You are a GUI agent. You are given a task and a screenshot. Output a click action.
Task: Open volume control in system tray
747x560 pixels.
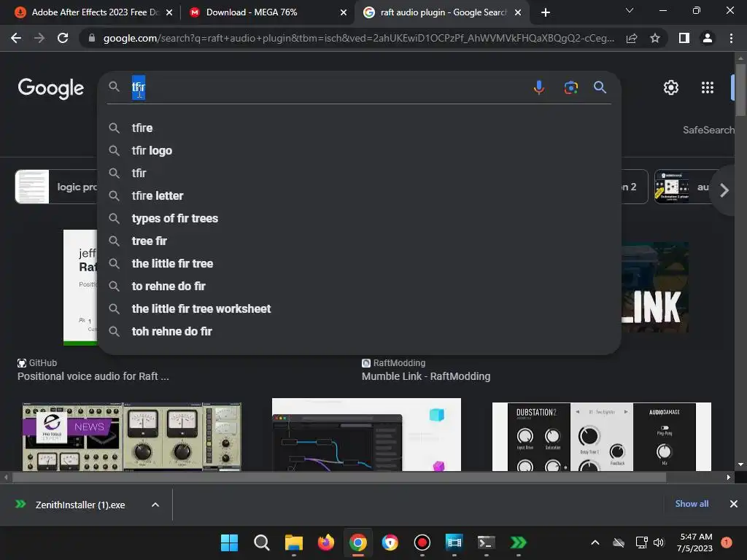click(659, 542)
